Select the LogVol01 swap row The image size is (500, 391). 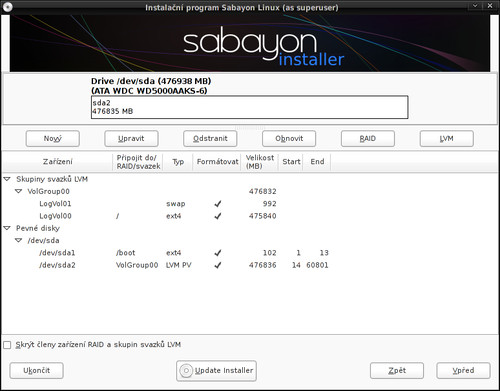[250, 204]
